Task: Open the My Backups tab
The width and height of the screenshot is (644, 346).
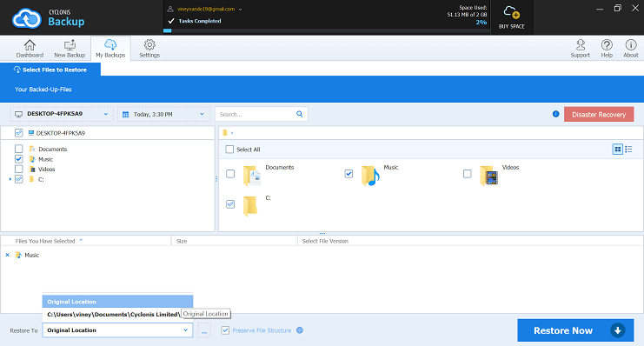Action: pyautogui.click(x=110, y=49)
